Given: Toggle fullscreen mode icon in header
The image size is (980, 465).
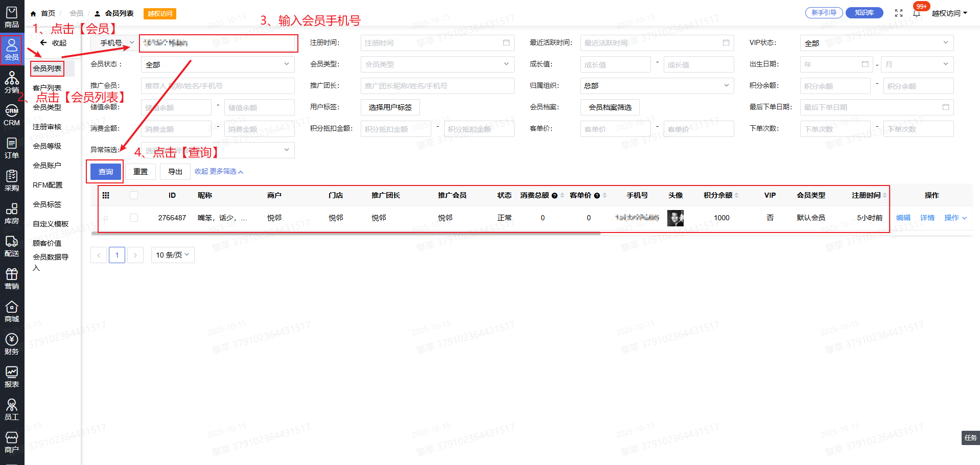Looking at the screenshot, I should point(899,13).
